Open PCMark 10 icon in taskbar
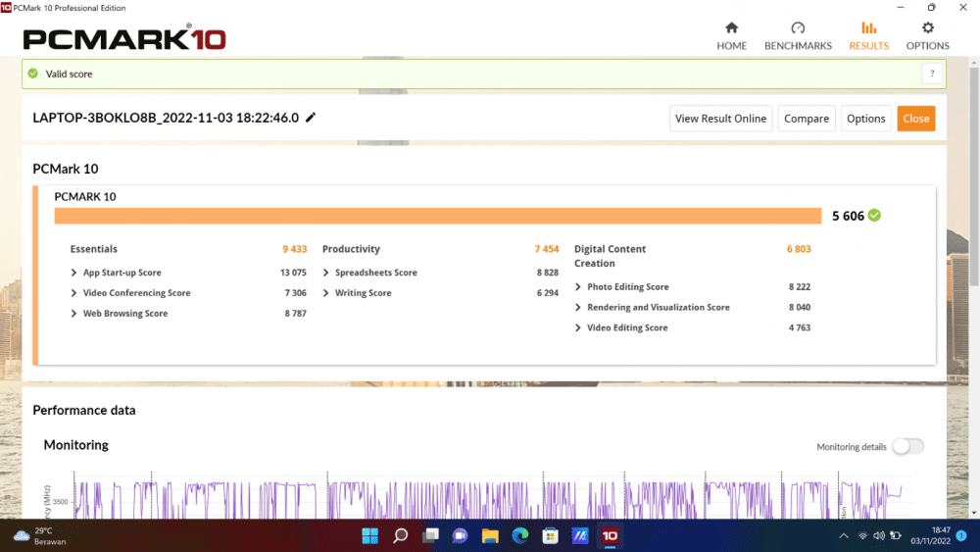Viewport: 980px width, 552px height. coord(610,535)
